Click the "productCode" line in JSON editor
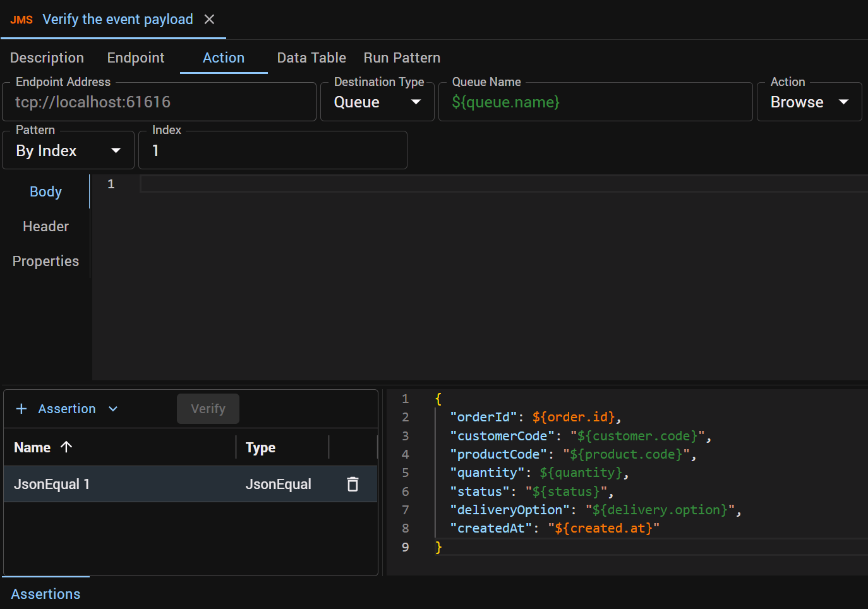The image size is (868, 609). pyautogui.click(x=573, y=454)
